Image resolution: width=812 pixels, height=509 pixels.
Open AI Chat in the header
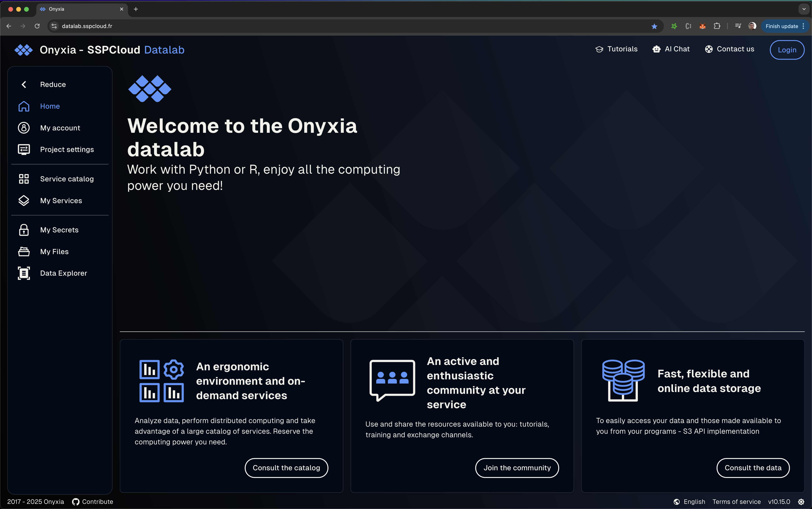point(671,49)
